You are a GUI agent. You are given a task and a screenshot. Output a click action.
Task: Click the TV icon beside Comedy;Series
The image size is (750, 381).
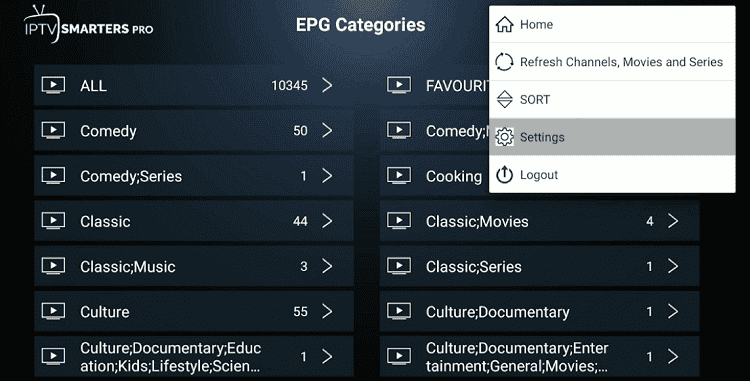point(54,176)
